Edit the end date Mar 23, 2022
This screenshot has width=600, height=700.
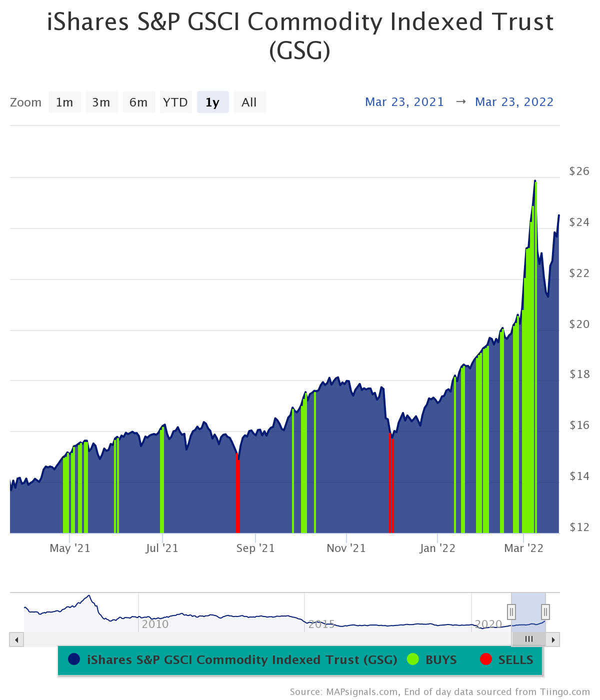(x=514, y=102)
